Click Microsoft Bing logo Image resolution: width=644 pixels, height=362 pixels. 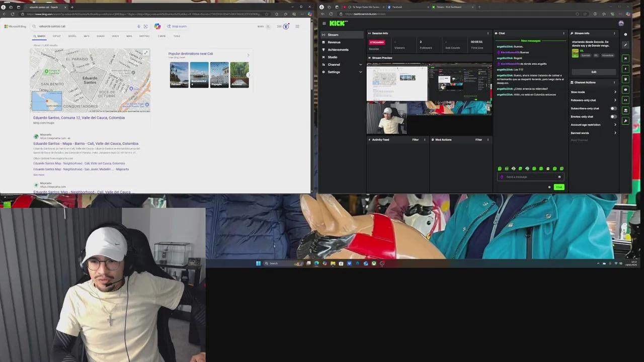point(15,26)
